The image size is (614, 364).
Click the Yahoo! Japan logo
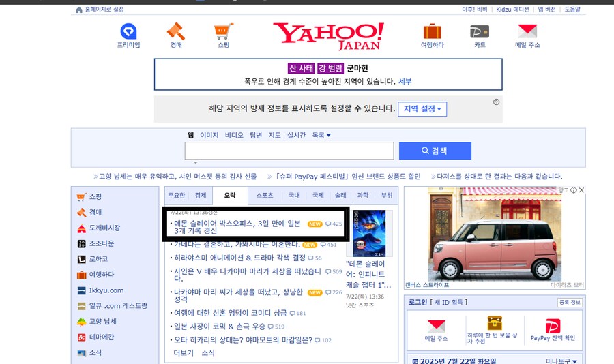click(x=329, y=36)
